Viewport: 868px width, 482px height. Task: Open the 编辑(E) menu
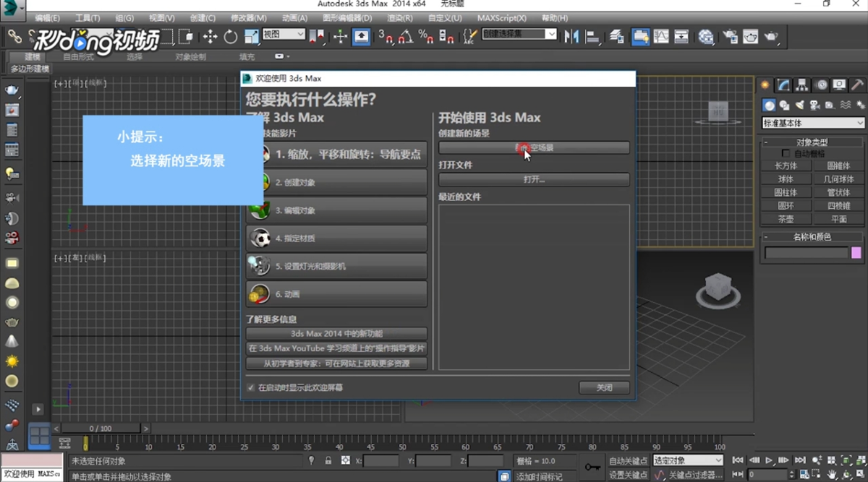48,18
